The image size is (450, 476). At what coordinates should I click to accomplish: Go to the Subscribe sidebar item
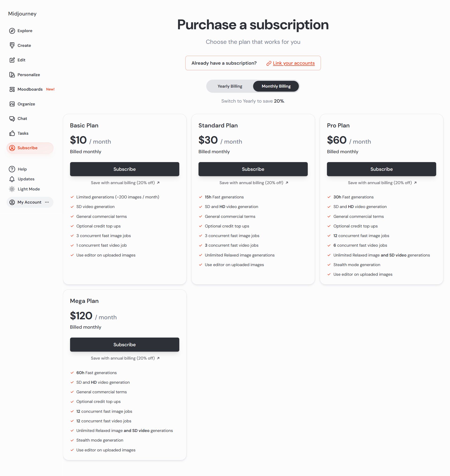coord(30,148)
